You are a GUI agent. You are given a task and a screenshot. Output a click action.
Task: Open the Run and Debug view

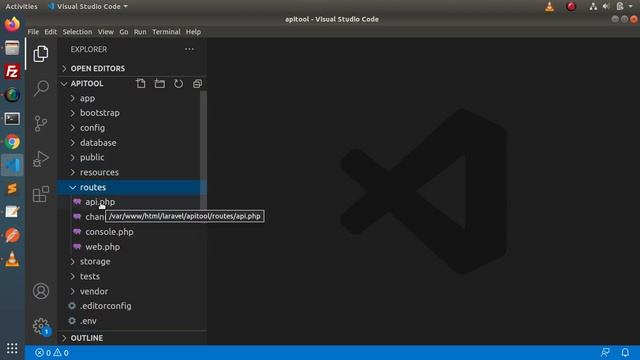41,159
